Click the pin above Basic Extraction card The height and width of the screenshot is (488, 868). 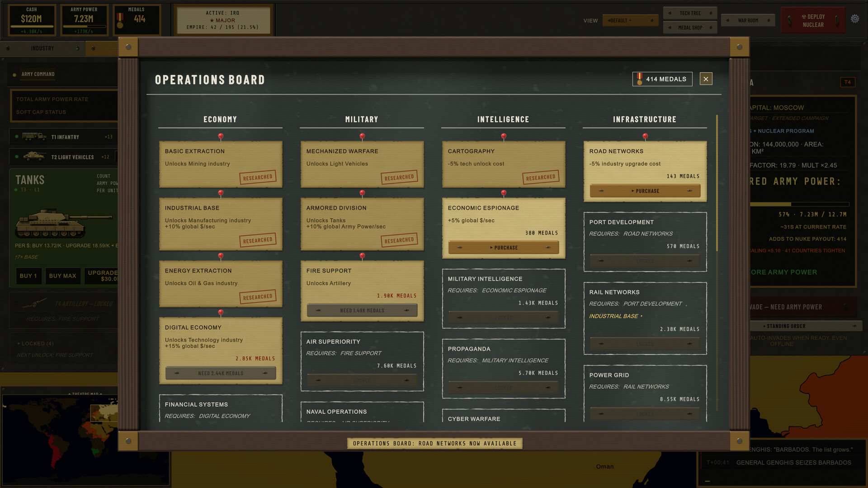click(221, 136)
